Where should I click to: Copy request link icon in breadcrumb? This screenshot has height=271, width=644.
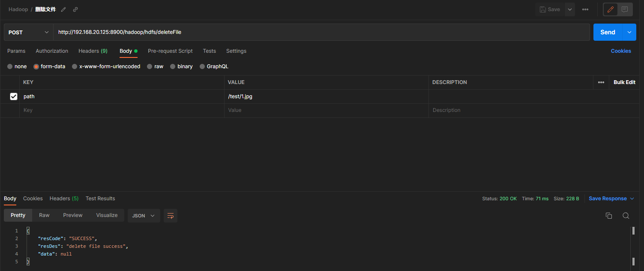coord(75,9)
